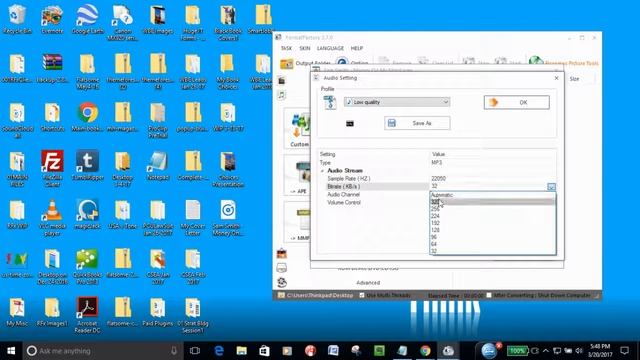Select the Audio Channel setting row
The image size is (640, 360).
(x=374, y=195)
